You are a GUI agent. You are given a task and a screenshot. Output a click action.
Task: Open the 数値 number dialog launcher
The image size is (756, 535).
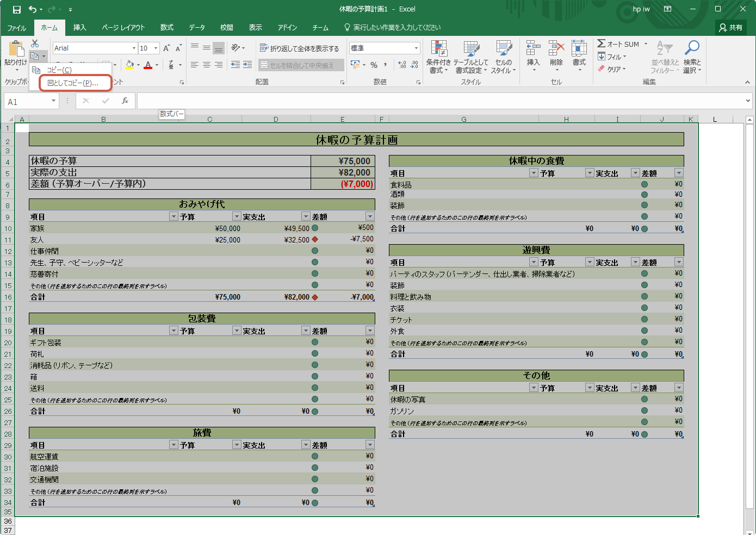click(418, 82)
